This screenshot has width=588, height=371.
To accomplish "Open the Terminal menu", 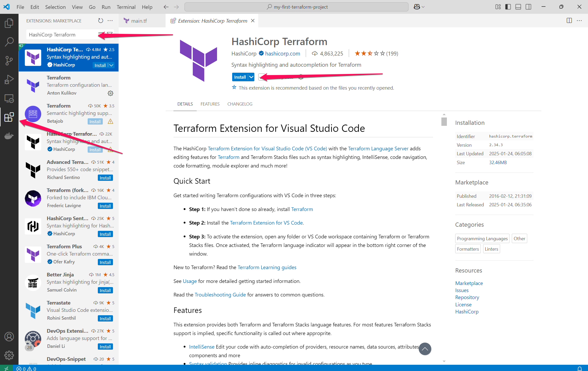I will pyautogui.click(x=126, y=7).
